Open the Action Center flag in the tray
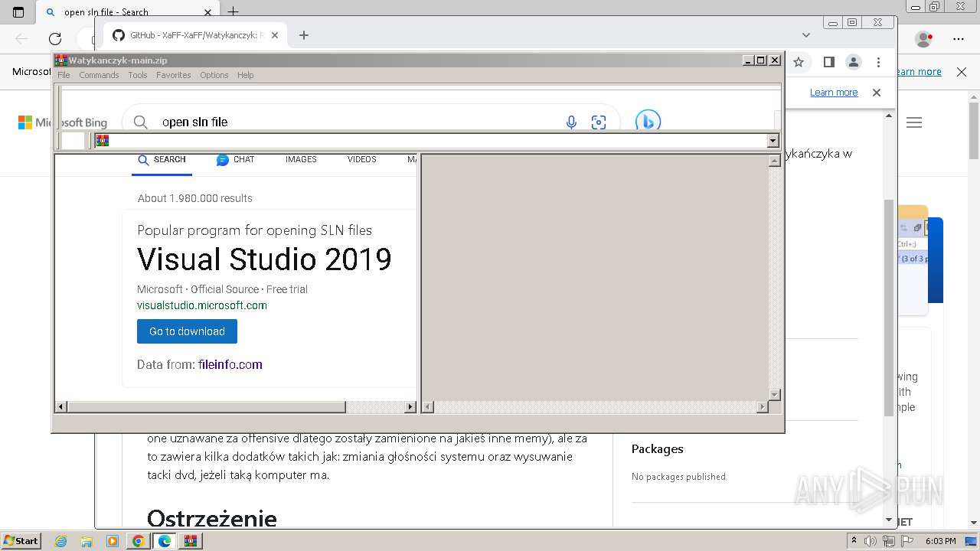The image size is (980, 551). 906,541
